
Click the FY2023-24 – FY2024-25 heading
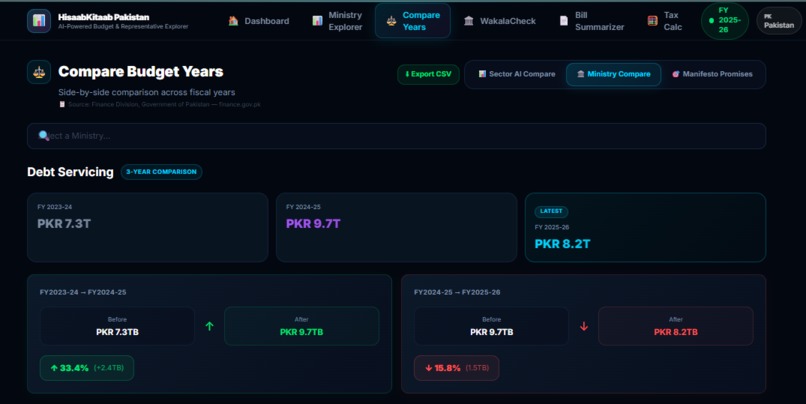coord(83,292)
